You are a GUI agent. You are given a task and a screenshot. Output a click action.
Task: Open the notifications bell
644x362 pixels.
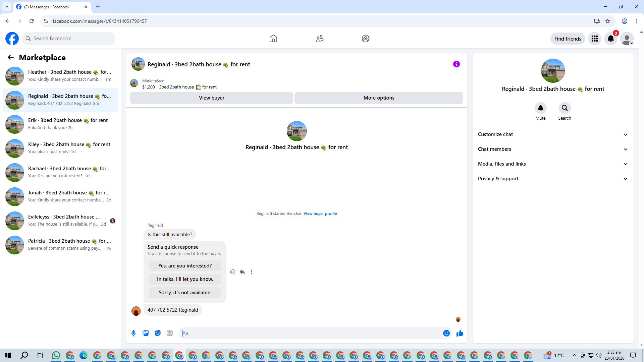(611, 39)
